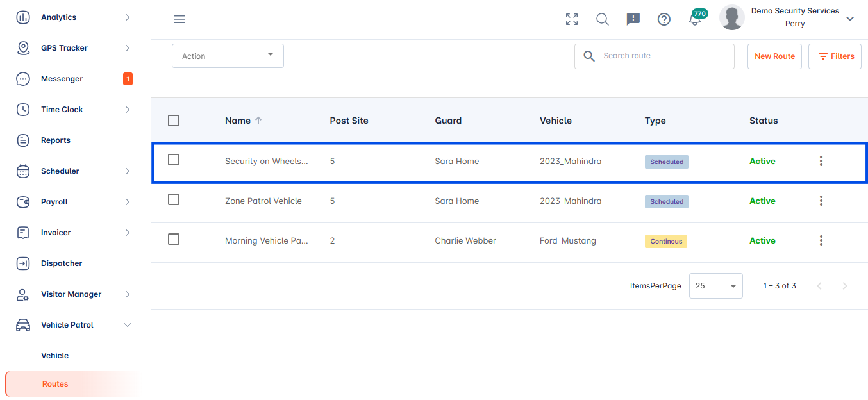Click the top bar search magnifier
This screenshot has width=868, height=400.
[x=603, y=19]
